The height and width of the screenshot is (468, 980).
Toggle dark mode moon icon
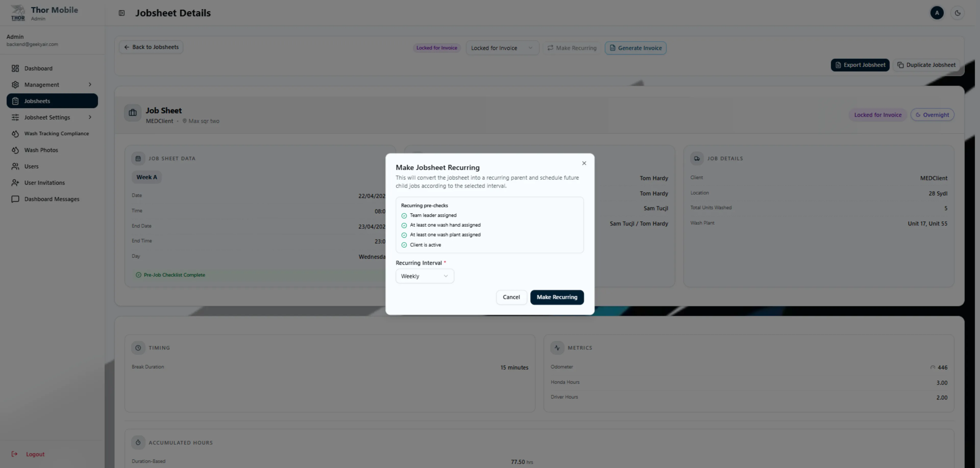958,13
